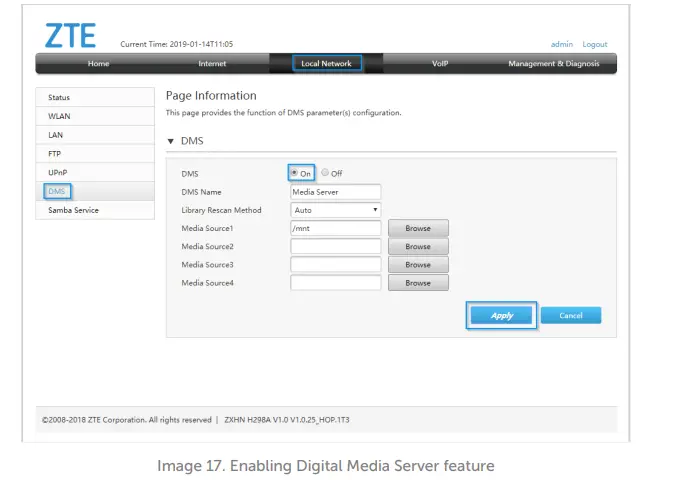Click the DMS page description sentence
The width and height of the screenshot is (687, 480).
tap(283, 113)
